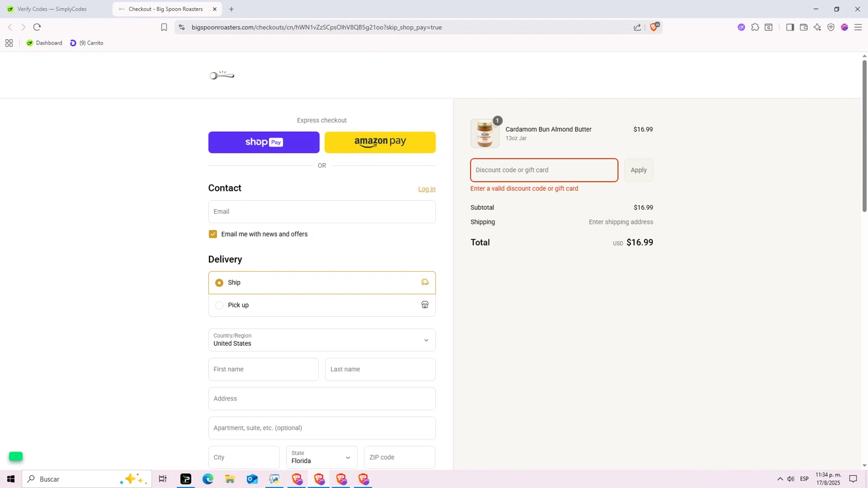Image resolution: width=868 pixels, height=488 pixels.
Task: Open Dashboard bookmark
Action: point(45,43)
